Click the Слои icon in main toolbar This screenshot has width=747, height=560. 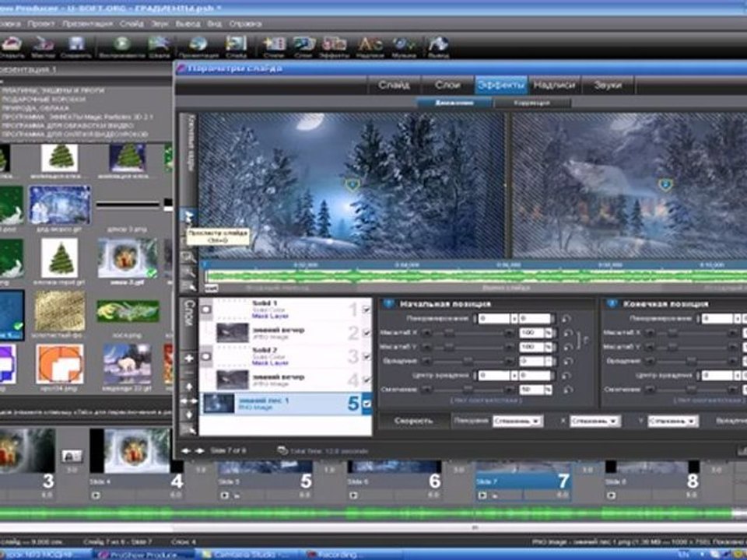[x=303, y=47]
